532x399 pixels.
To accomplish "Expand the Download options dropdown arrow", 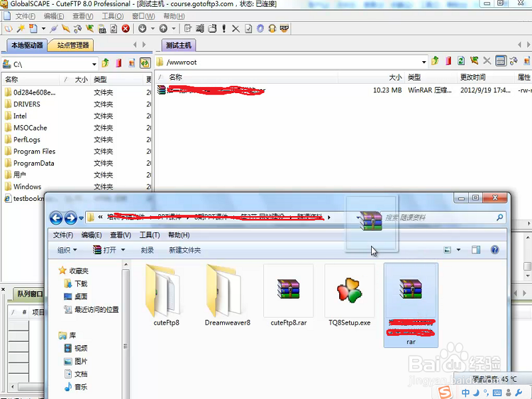I will click(153, 29).
